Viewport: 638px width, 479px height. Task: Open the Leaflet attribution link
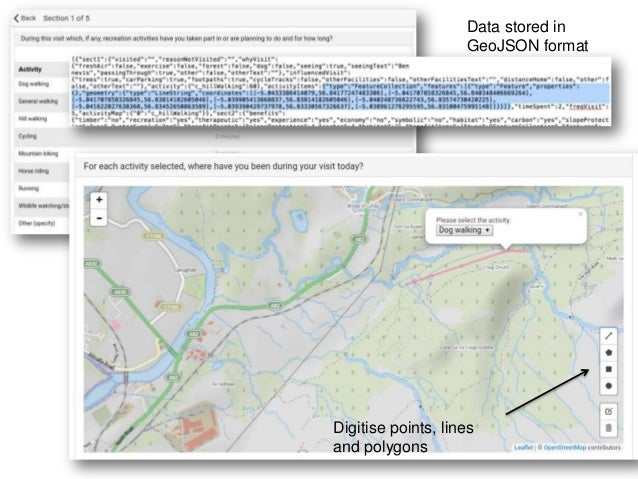[523, 447]
